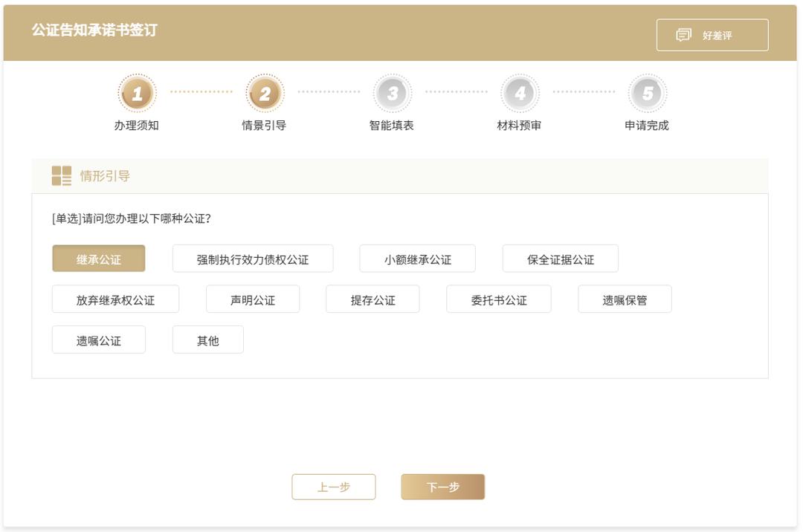Screen dimensions: 803x532
Task: Click the step 4 材料预审 badge icon
Action: point(520,94)
